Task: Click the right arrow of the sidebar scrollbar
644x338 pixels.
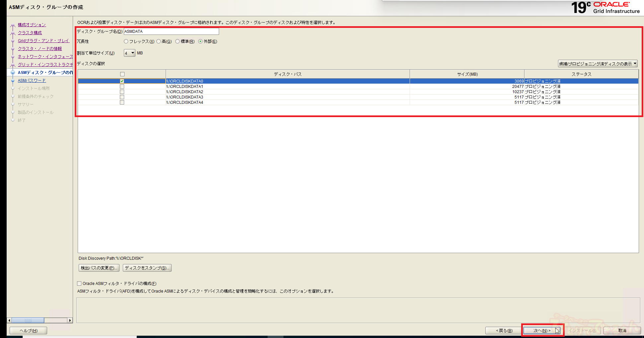Action: click(70, 320)
